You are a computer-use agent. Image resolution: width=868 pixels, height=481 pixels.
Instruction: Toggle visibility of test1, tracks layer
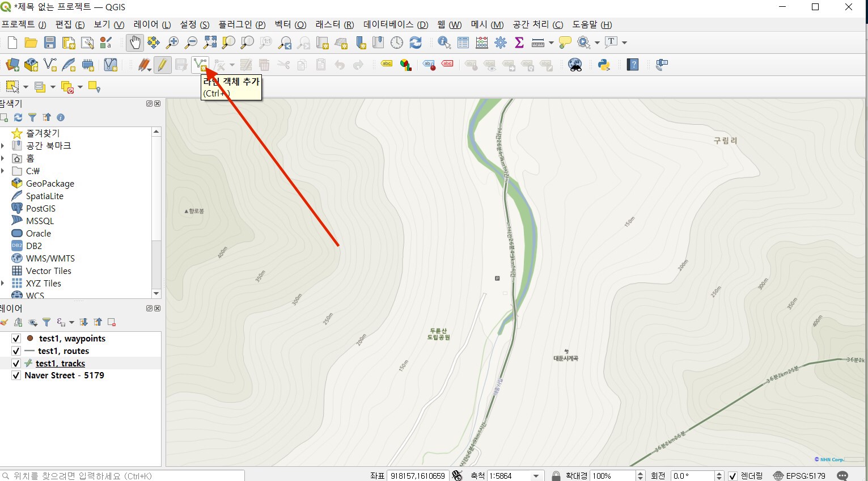tap(16, 364)
